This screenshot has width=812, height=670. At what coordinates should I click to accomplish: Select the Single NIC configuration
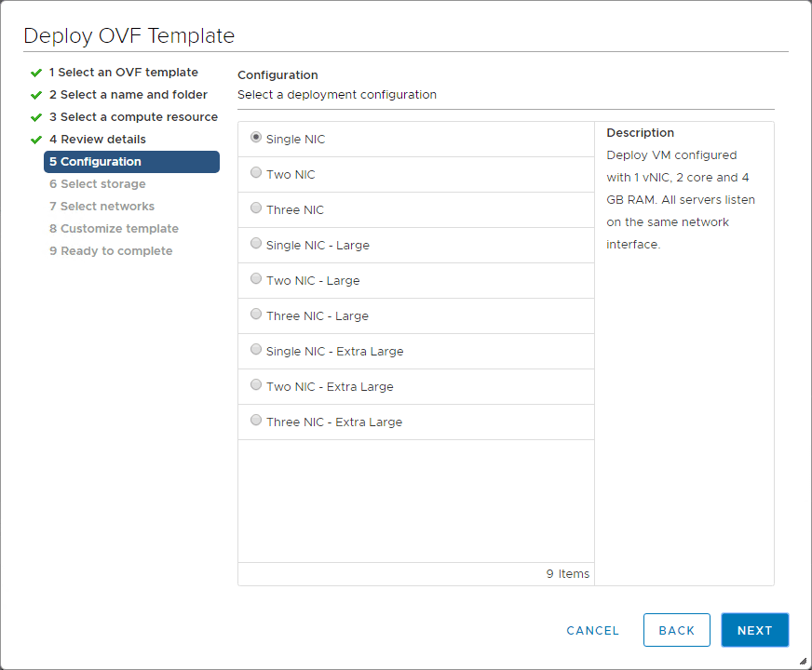coord(256,137)
